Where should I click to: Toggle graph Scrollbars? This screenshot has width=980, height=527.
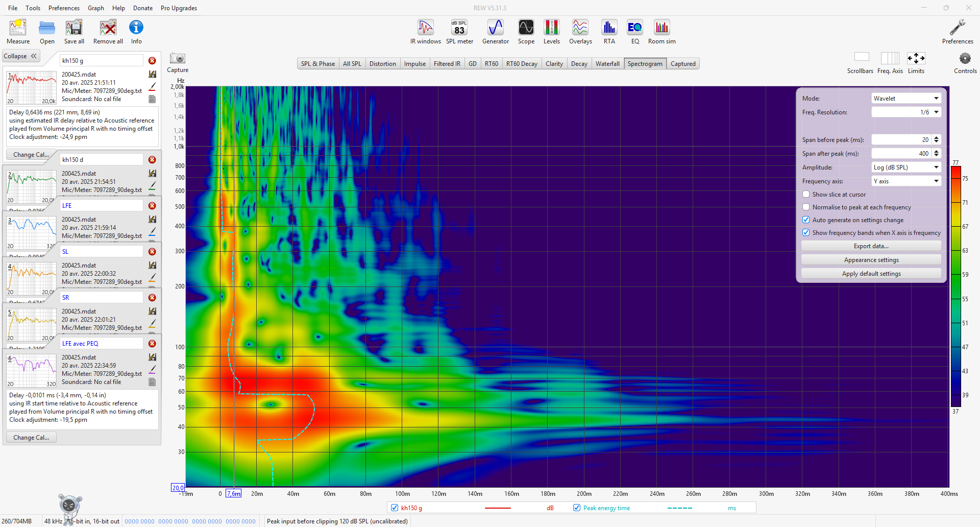coord(861,63)
